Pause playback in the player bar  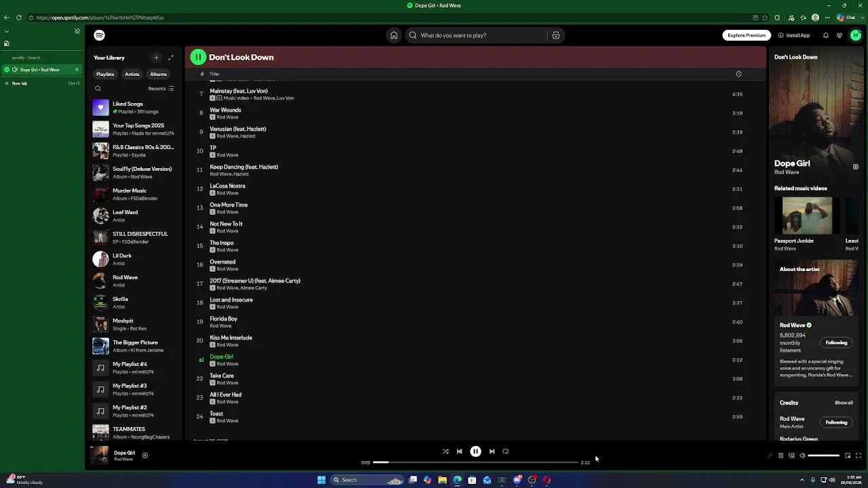[475, 451]
